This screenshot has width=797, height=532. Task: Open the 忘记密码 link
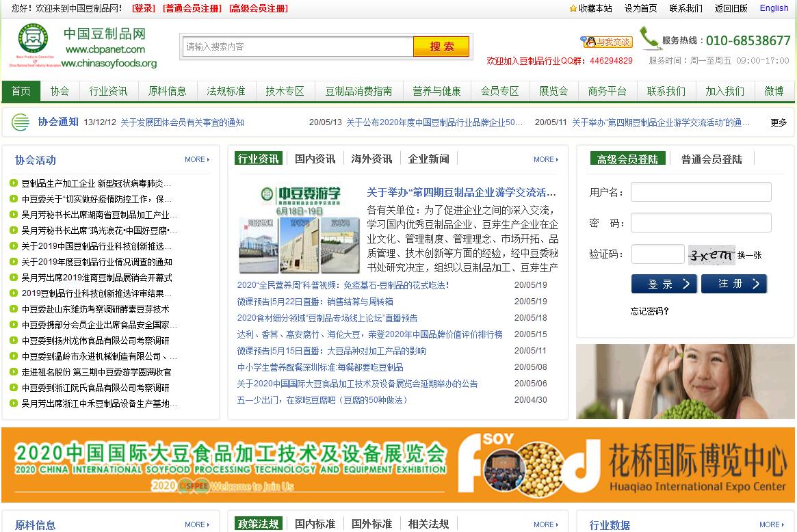(x=649, y=311)
